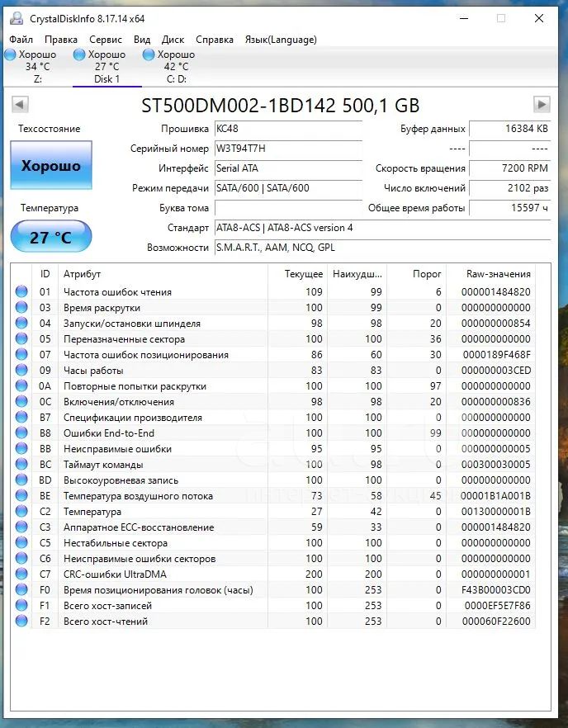This screenshot has width=568, height=728.
Task: Click status orb for attribute C2 temperature
Action: pos(21,511)
